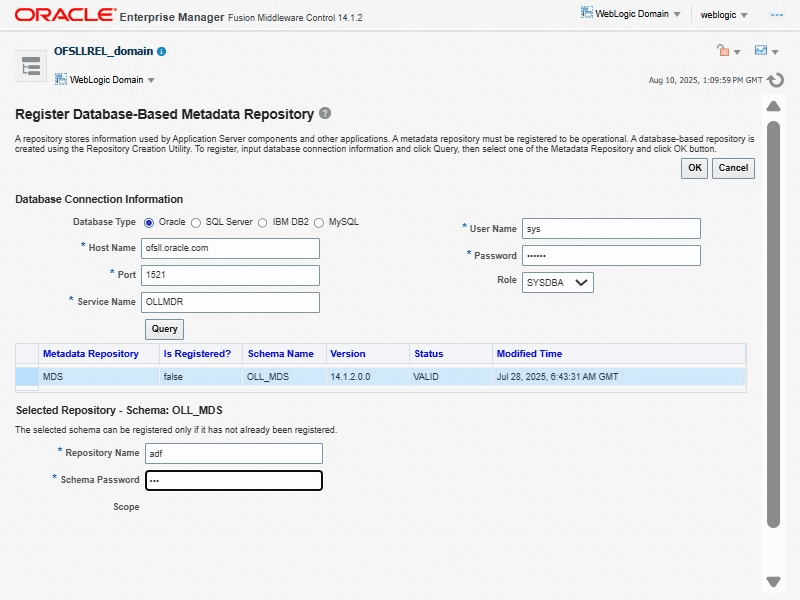Select MySQL database type
This screenshot has height=600, width=800.
pos(319,222)
